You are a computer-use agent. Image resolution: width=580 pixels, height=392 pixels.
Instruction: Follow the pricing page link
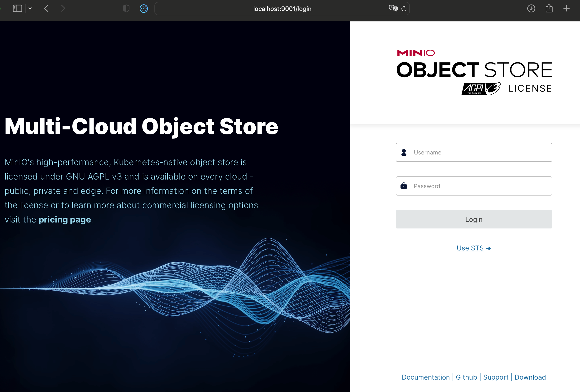click(65, 219)
